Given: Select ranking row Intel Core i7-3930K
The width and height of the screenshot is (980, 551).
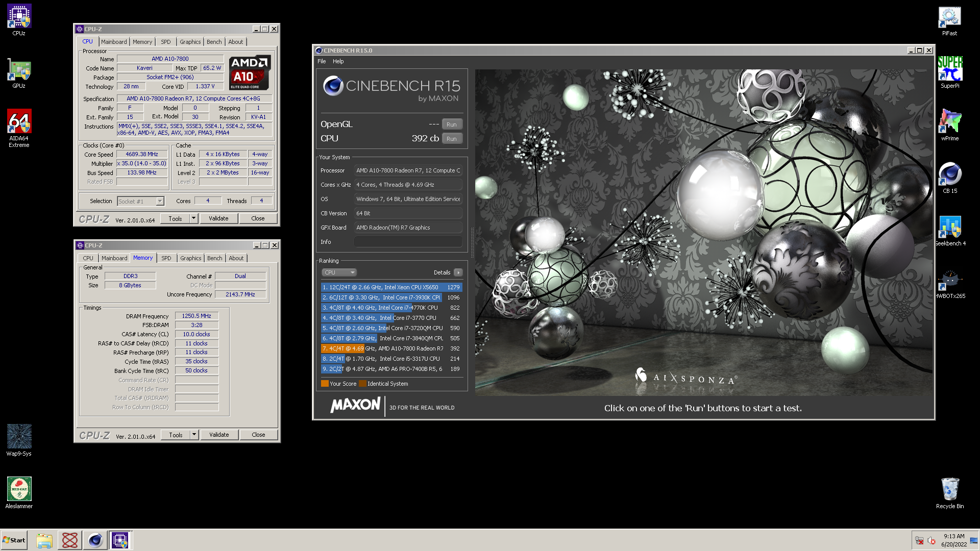Looking at the screenshot, I should pyautogui.click(x=391, y=297).
